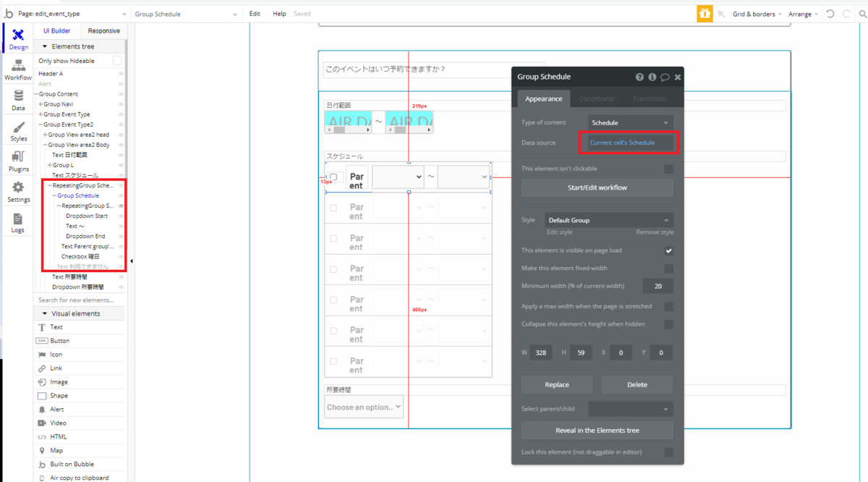The width and height of the screenshot is (868, 482).
Task: Select the Transitions tab
Action: [650, 98]
